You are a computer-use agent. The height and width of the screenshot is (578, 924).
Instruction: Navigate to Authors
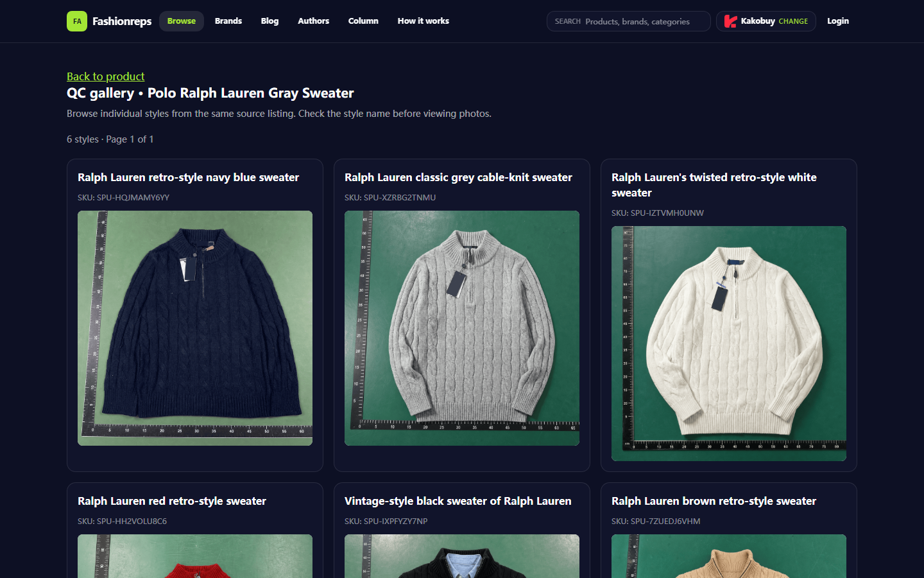tap(313, 21)
